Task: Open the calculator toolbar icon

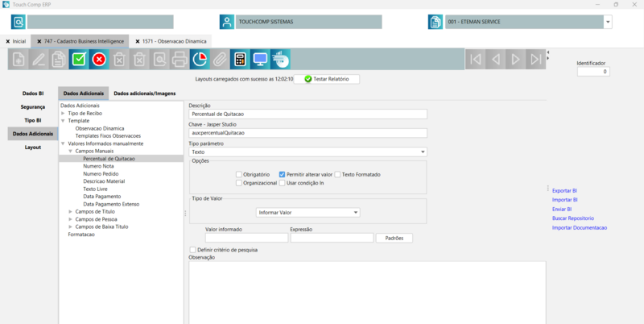Action: pyautogui.click(x=239, y=59)
